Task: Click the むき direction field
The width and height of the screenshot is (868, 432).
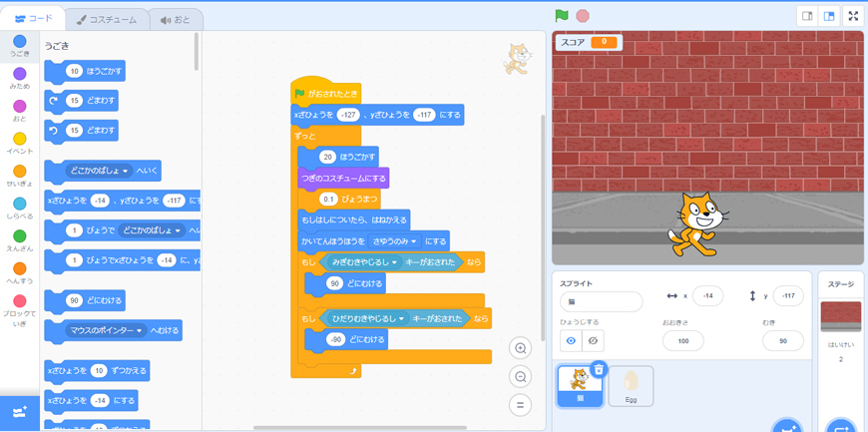Action: (x=783, y=341)
